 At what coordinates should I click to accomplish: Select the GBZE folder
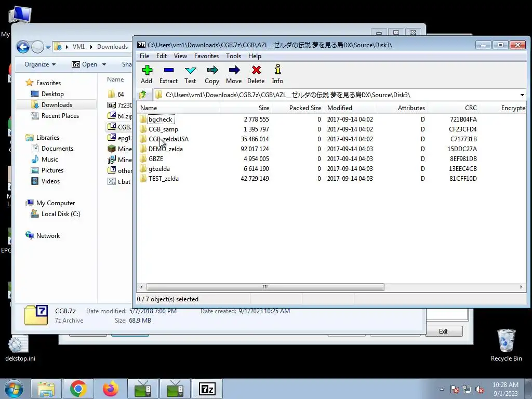(x=156, y=159)
